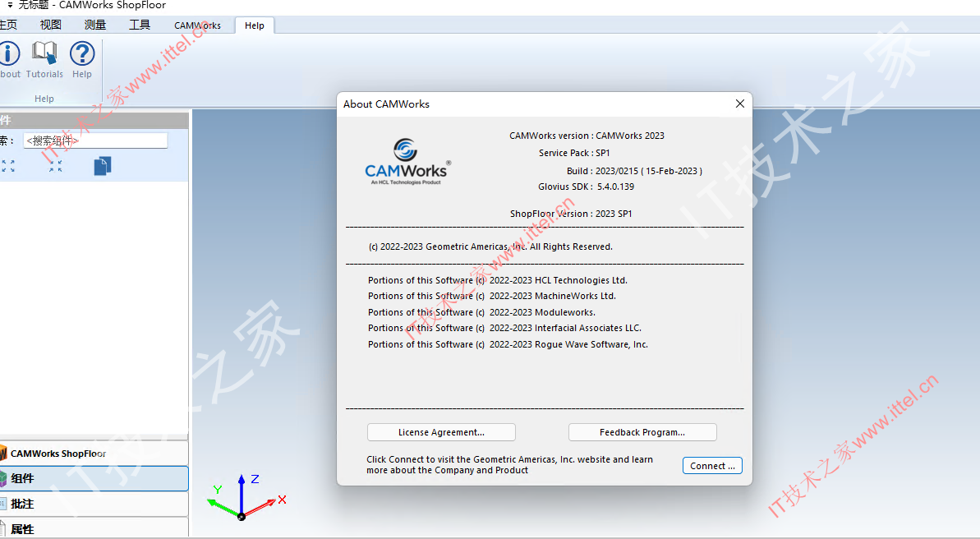
Task: Open the 属性 side panel tab
Action: tap(94, 528)
